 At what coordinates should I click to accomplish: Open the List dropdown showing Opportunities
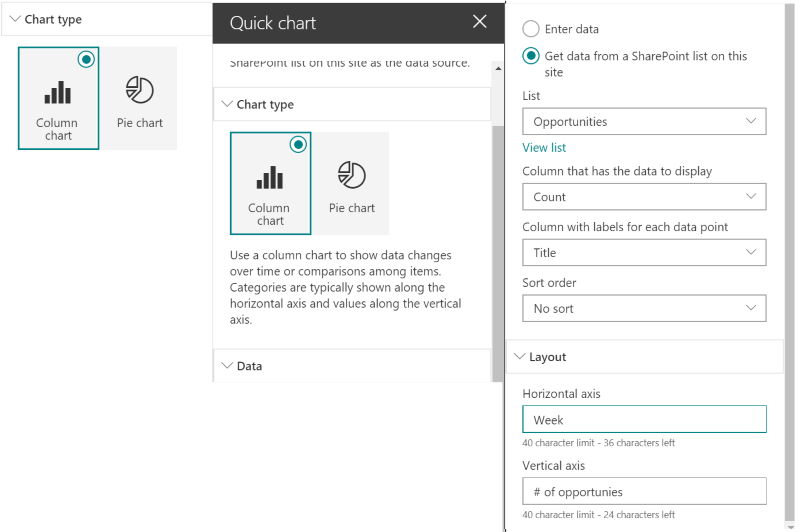coord(644,122)
